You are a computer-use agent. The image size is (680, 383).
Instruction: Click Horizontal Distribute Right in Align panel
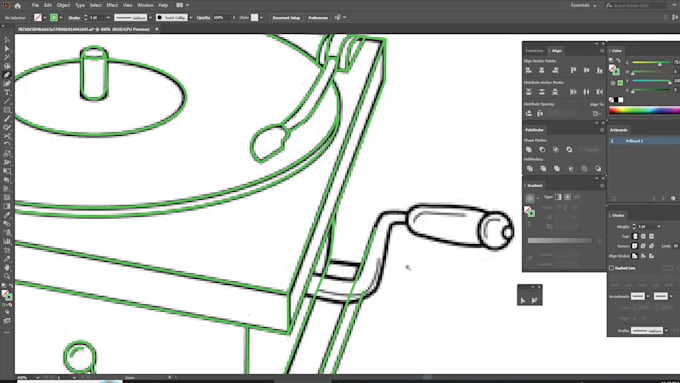pyautogui.click(x=600, y=92)
